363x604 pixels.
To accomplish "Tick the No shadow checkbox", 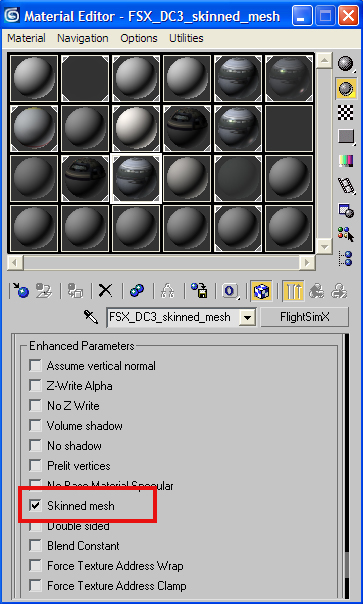I will (35, 446).
